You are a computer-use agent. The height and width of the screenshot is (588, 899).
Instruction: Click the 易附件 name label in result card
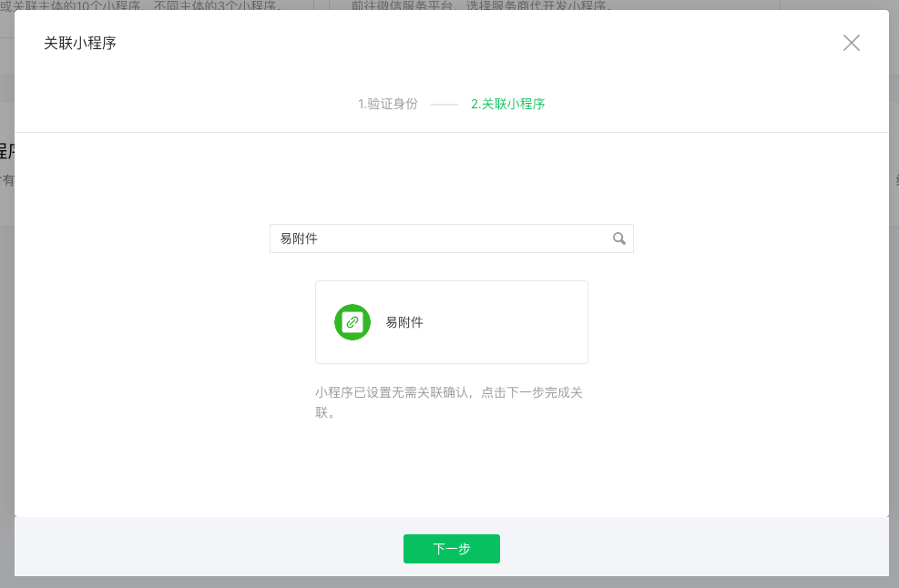point(404,322)
